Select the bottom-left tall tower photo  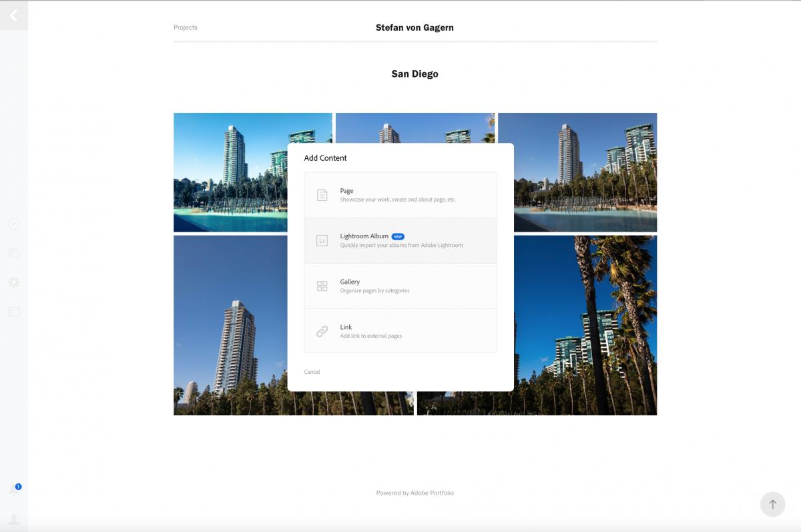(x=230, y=325)
